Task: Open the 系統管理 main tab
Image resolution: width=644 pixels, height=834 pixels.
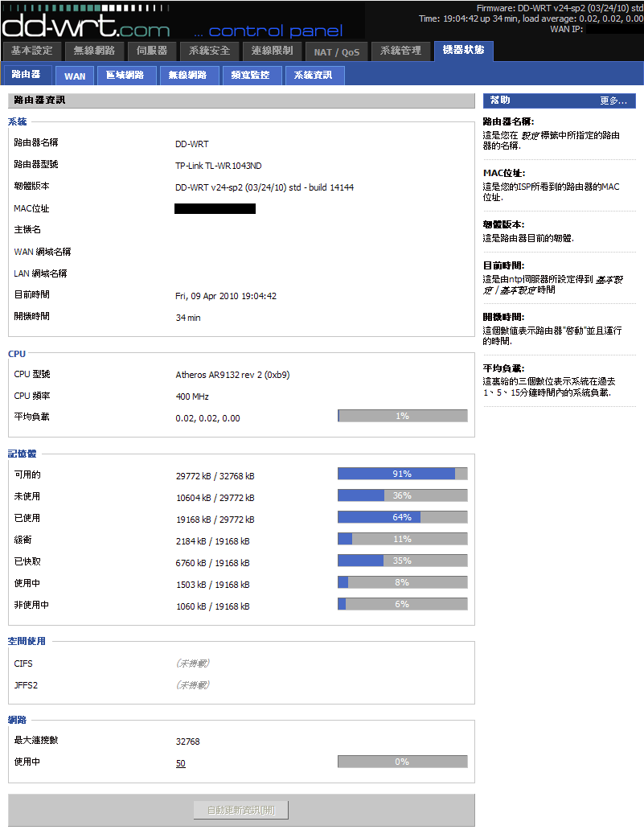Action: tap(400, 51)
